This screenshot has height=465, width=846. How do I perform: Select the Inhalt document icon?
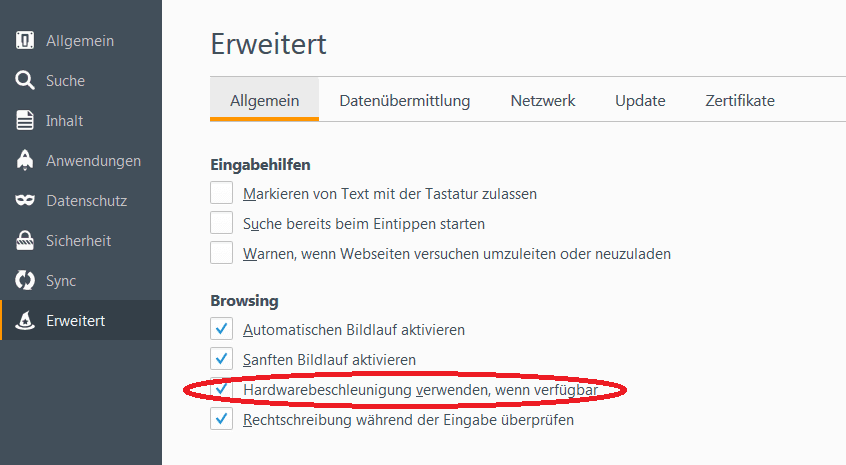tap(25, 120)
